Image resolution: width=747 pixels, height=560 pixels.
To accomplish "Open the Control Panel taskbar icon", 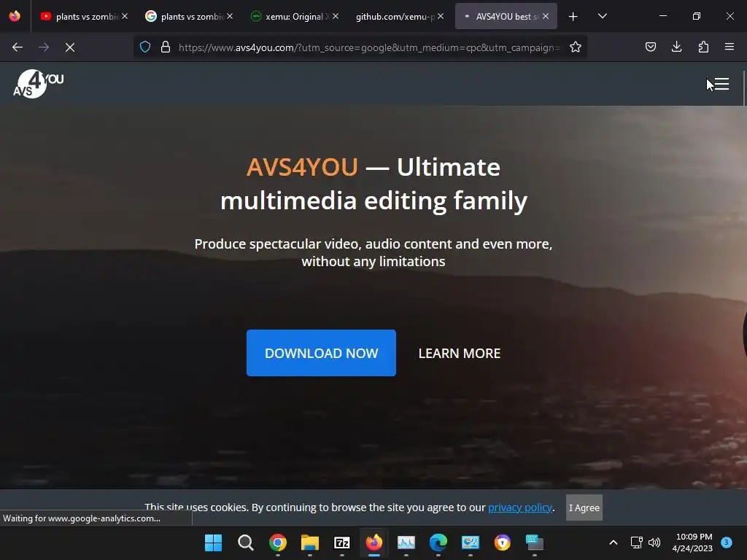I will tap(471, 542).
